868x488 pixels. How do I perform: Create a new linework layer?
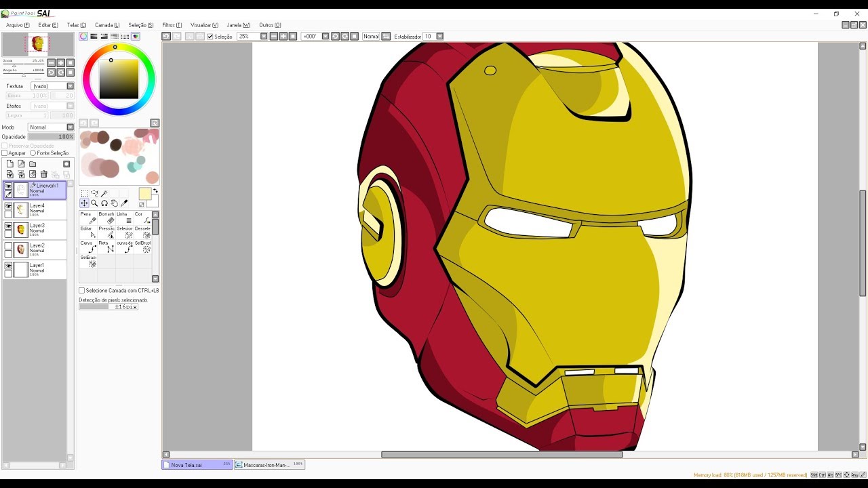(x=21, y=164)
